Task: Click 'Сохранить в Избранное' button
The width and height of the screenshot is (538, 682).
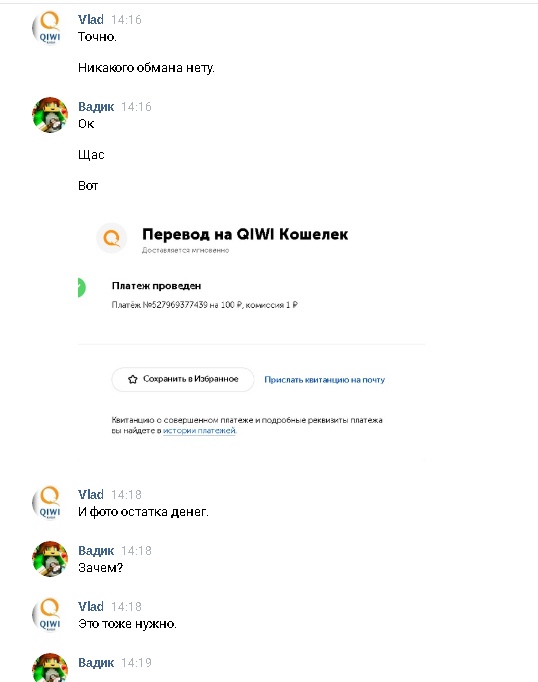Action: (183, 379)
